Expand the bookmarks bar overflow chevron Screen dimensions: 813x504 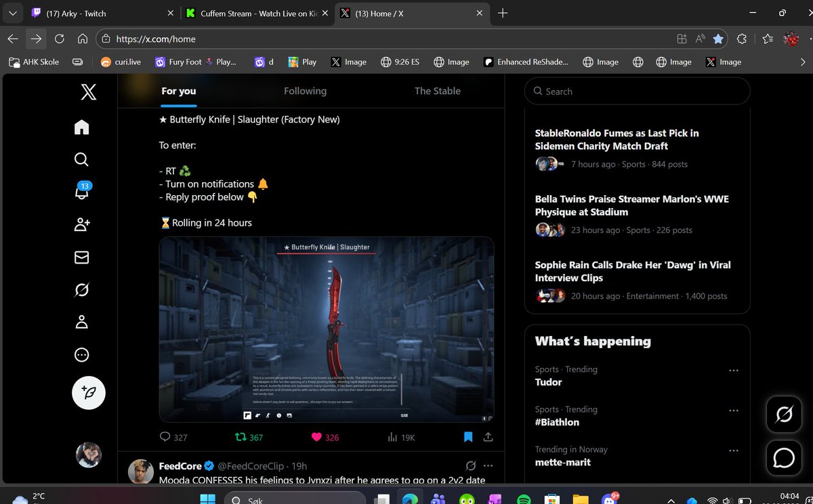click(804, 62)
